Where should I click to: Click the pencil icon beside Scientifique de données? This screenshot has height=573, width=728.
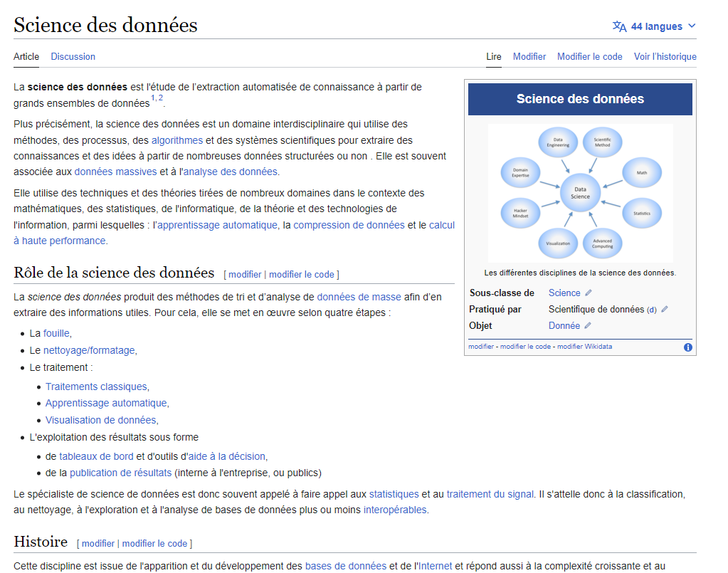coord(665,310)
